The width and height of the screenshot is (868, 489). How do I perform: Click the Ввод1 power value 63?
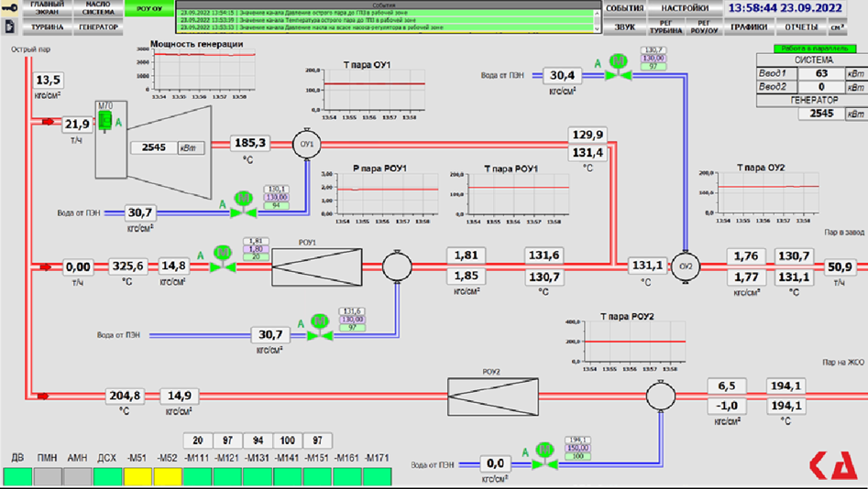click(x=821, y=73)
